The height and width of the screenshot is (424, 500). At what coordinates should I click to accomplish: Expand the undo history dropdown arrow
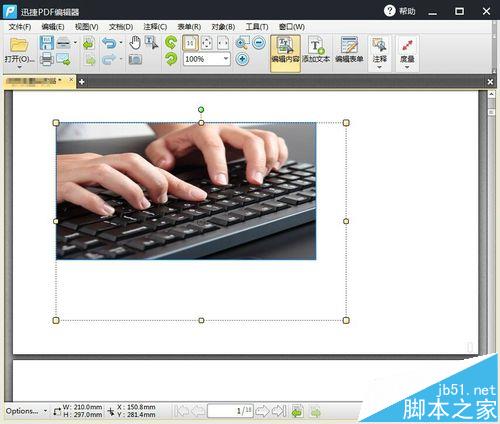121,43
